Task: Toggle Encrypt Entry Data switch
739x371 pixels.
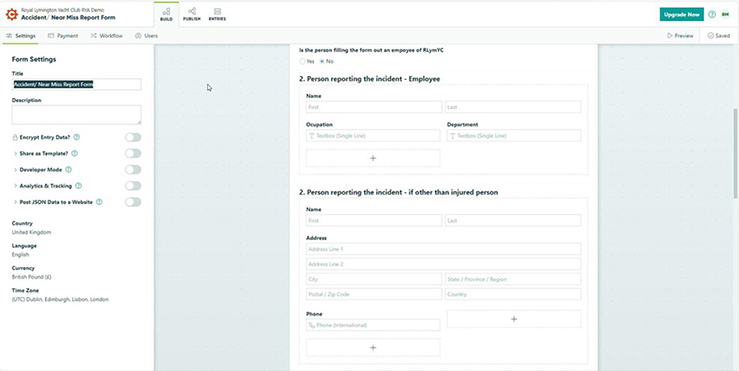Action: [133, 137]
